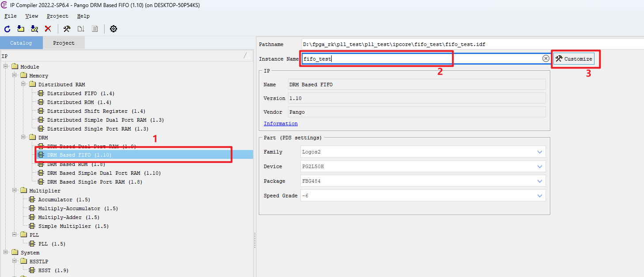
Task: Click the generate file toolbar icon
Action: 81,29
